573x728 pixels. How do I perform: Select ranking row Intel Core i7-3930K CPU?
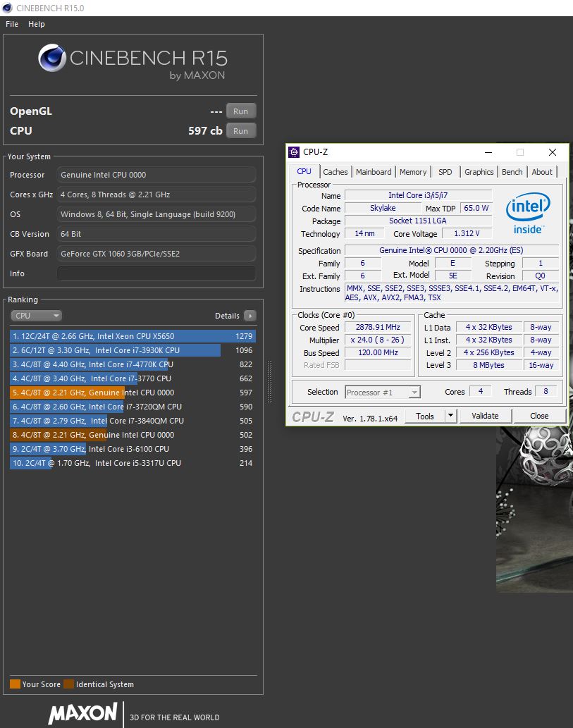click(133, 350)
